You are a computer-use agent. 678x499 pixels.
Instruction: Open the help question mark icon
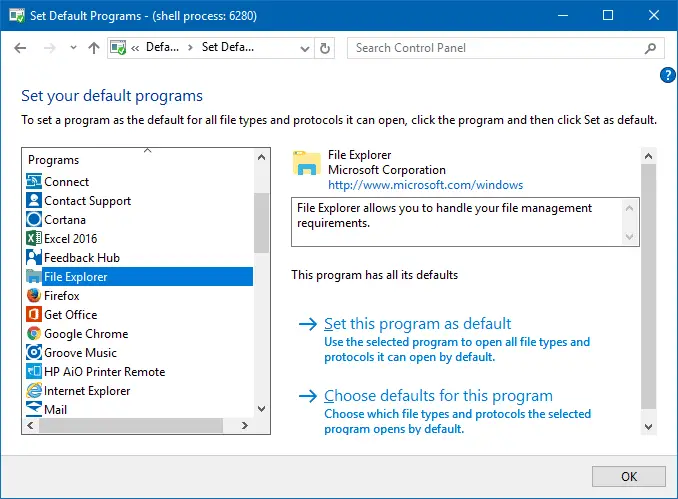pyautogui.click(x=668, y=75)
